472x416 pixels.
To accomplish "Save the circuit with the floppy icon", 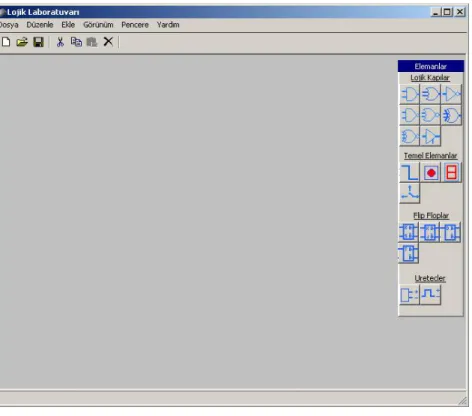I will pyautogui.click(x=38, y=42).
